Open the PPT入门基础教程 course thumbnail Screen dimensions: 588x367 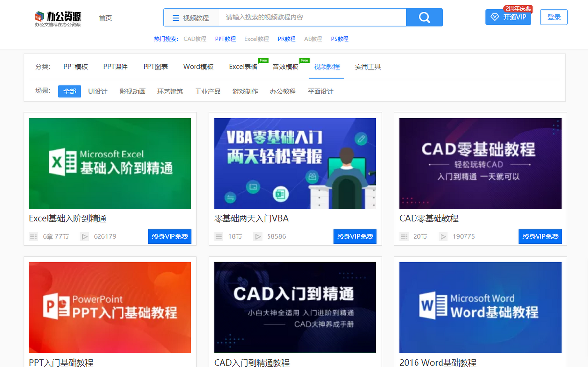pyautogui.click(x=110, y=308)
